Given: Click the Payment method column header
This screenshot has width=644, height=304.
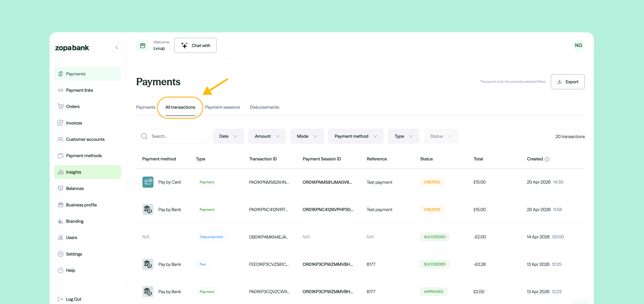Looking at the screenshot, I should [x=159, y=159].
